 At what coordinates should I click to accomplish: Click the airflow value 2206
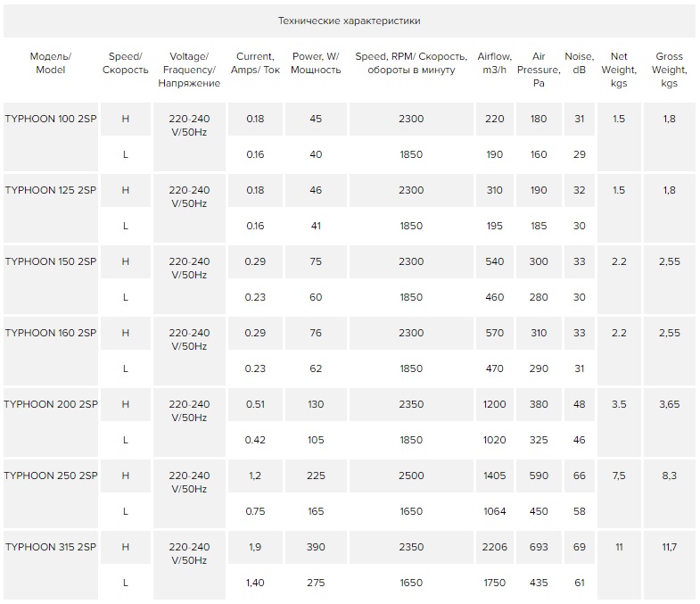point(494,547)
